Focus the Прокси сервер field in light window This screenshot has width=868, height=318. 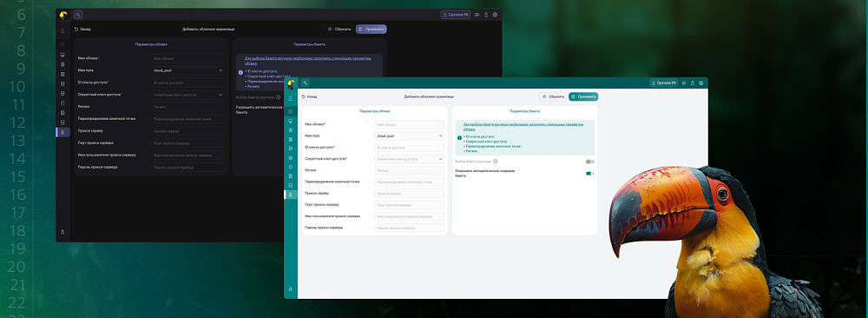click(409, 194)
